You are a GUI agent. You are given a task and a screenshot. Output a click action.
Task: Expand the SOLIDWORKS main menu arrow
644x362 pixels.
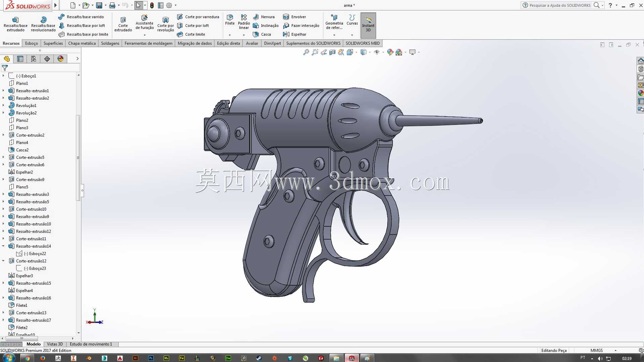pyautogui.click(x=55, y=5)
